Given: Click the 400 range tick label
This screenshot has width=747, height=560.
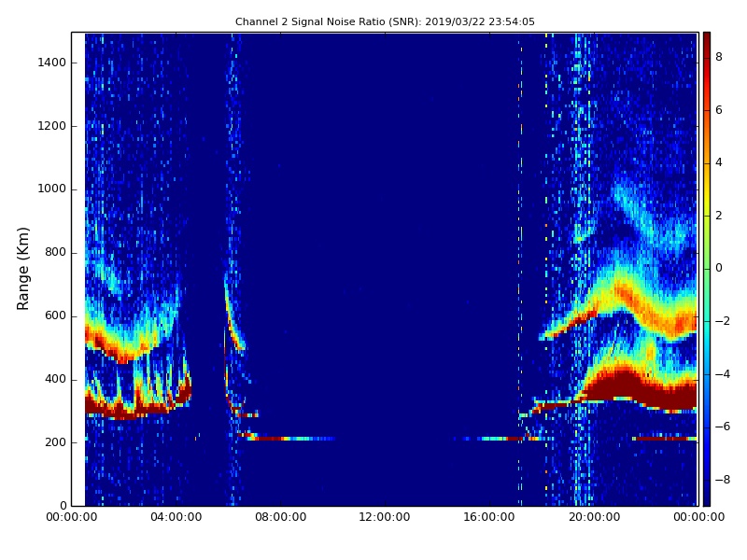Looking at the screenshot, I should click(55, 379).
